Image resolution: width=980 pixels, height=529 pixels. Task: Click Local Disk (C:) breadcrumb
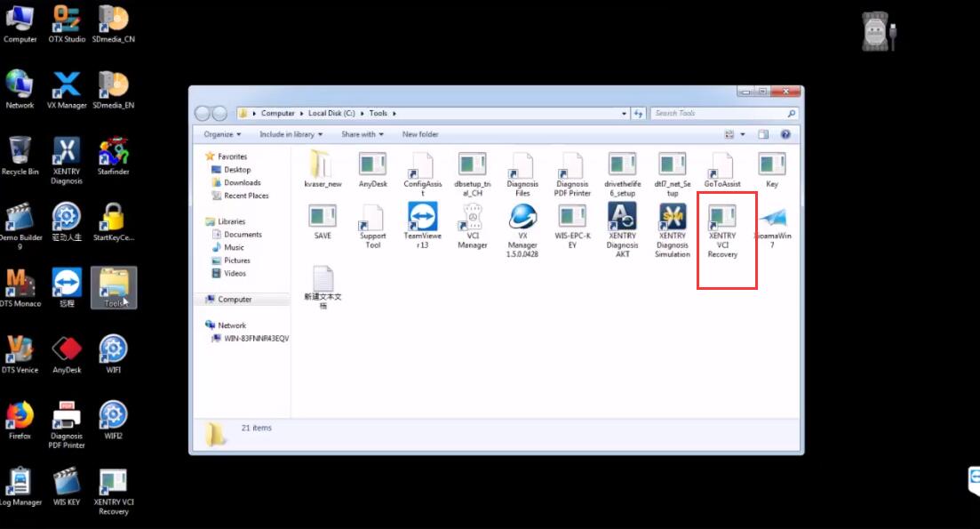click(x=331, y=114)
